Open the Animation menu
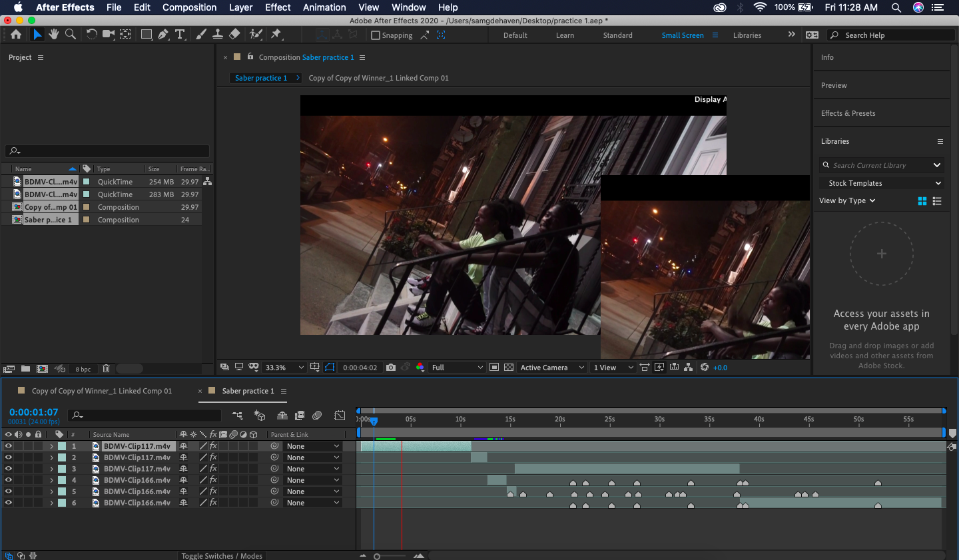This screenshot has width=959, height=560. pos(324,7)
